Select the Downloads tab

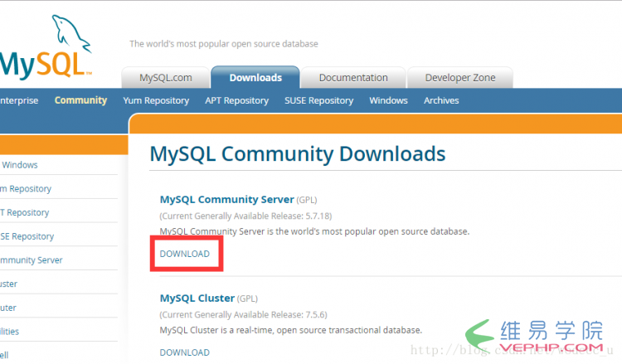pos(255,78)
